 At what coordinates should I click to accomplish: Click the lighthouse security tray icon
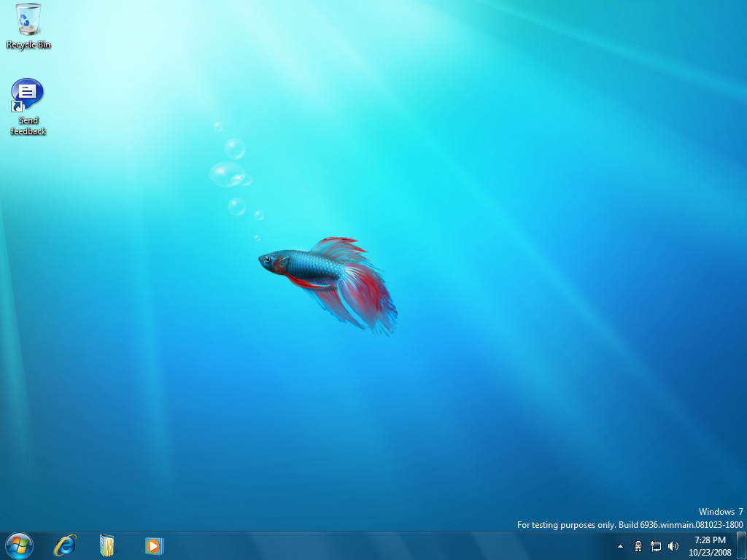(638, 546)
